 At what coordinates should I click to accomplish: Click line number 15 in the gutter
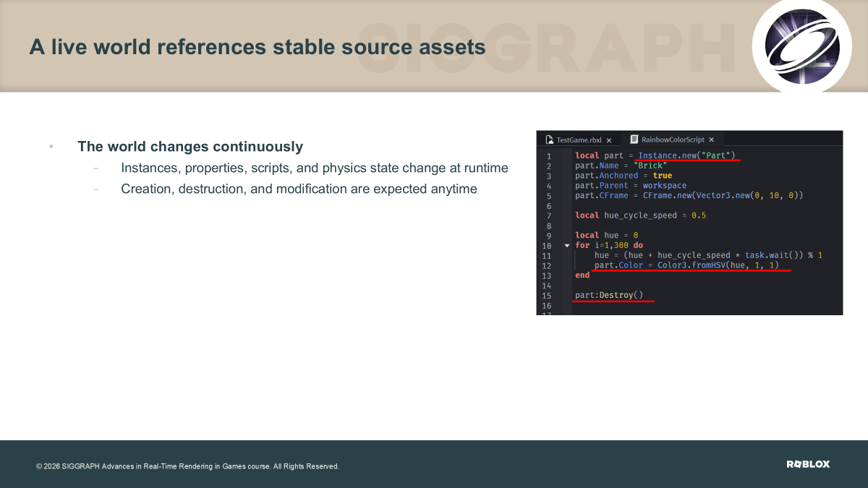(x=548, y=296)
